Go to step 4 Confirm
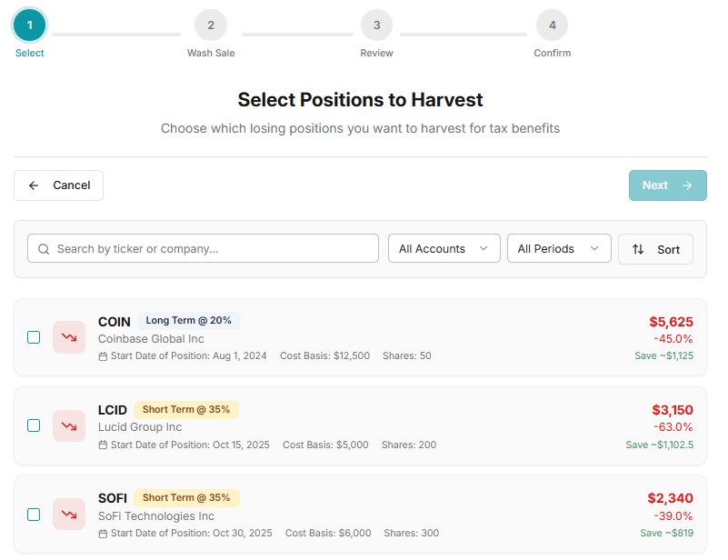728x560 pixels. [552, 25]
